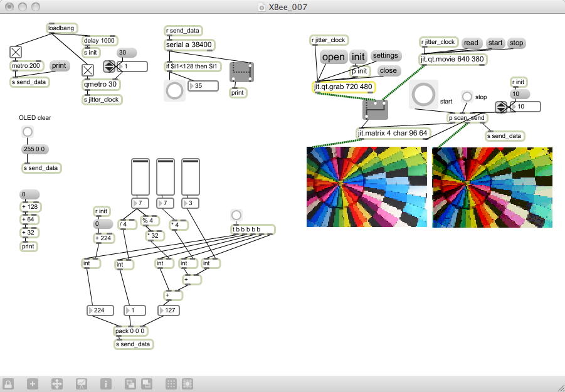This screenshot has width=565, height=392.
Task: Toggle the X checkbox above metro 200
Action: (x=16, y=53)
